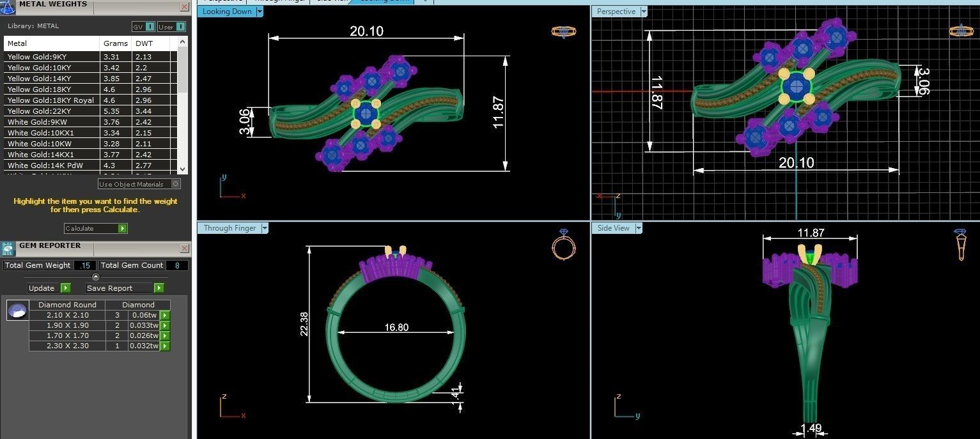Click the Total Gem Count value field

point(177,265)
